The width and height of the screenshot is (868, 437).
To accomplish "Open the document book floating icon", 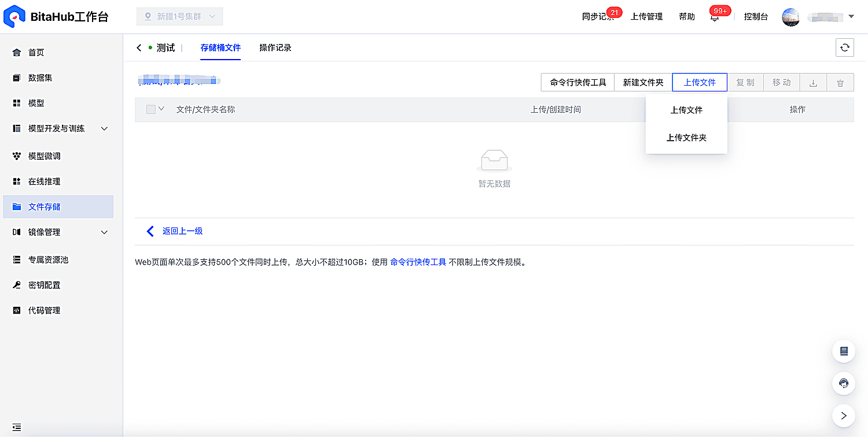I will [844, 351].
